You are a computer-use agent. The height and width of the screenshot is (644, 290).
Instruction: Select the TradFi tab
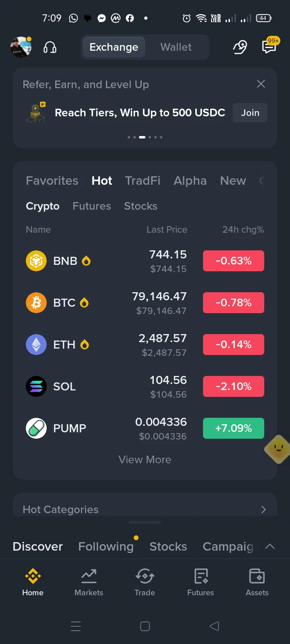143,181
